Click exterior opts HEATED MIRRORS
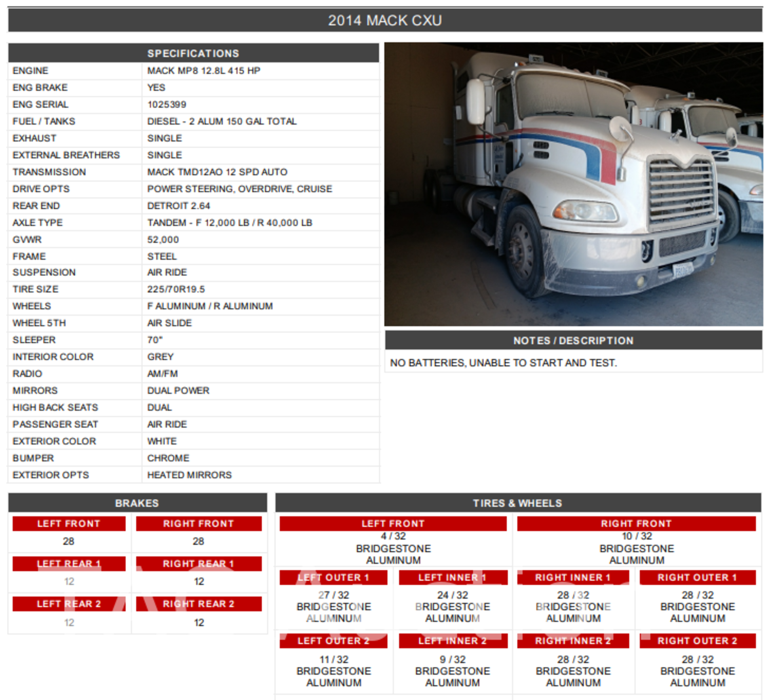This screenshot has height=700, width=776. [x=189, y=475]
